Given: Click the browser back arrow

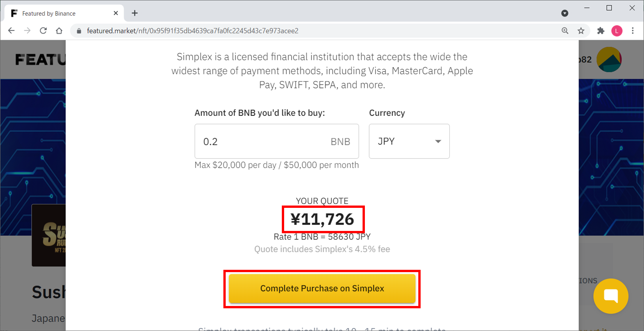Looking at the screenshot, I should (x=11, y=31).
